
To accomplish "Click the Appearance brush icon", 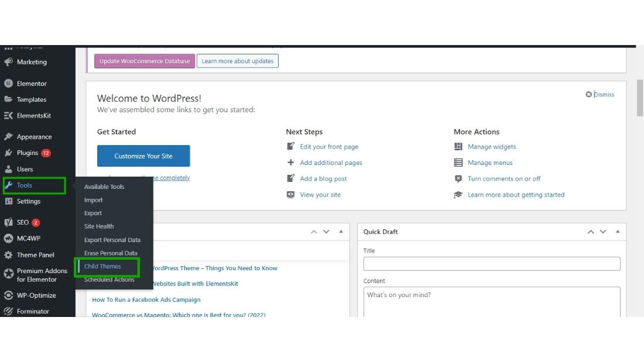I will click(x=8, y=137).
